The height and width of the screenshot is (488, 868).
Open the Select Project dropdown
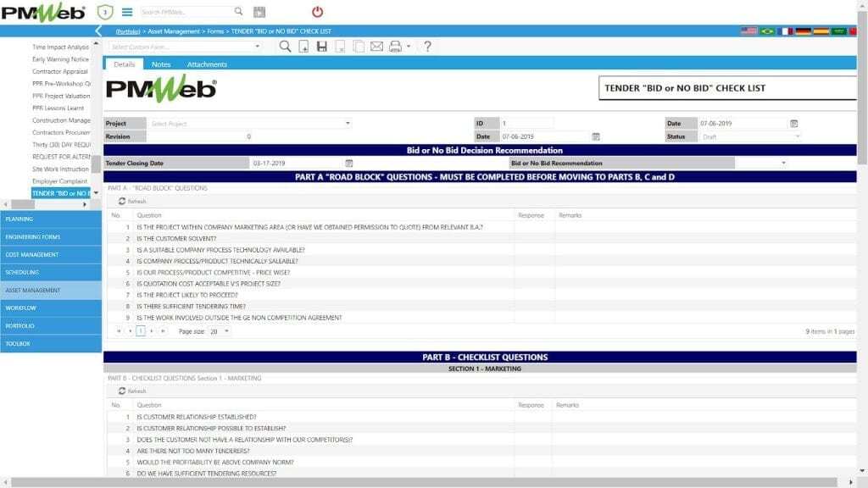[348, 124]
